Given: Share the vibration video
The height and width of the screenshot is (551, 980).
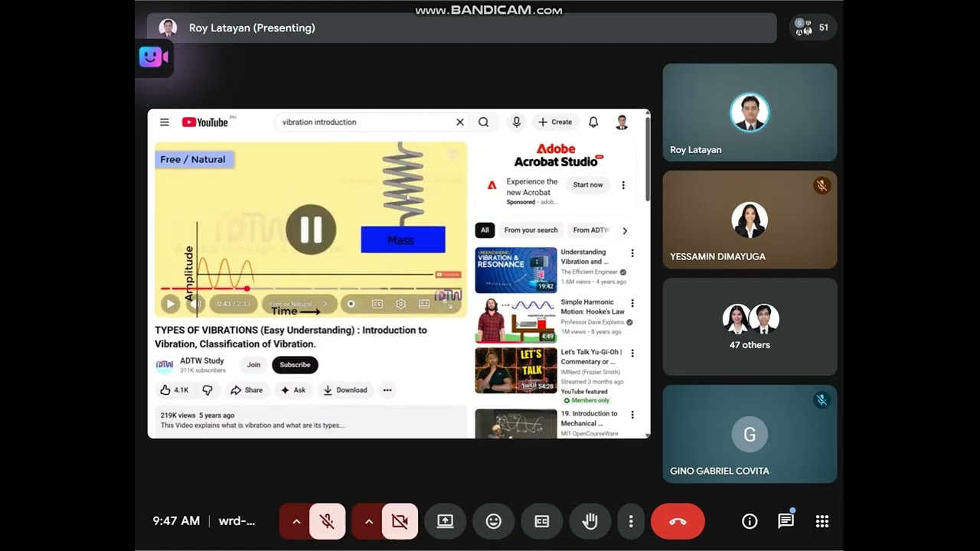Looking at the screenshot, I should coord(247,390).
